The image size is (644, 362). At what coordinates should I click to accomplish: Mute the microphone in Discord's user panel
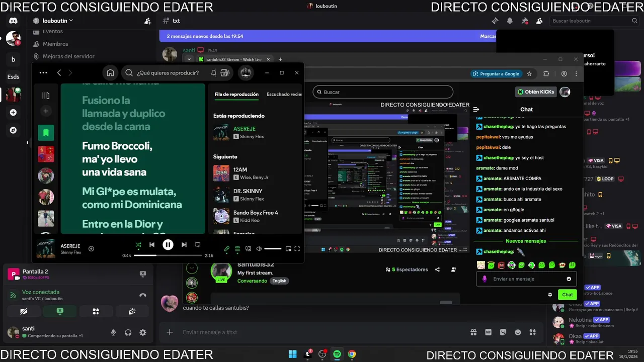click(x=113, y=332)
